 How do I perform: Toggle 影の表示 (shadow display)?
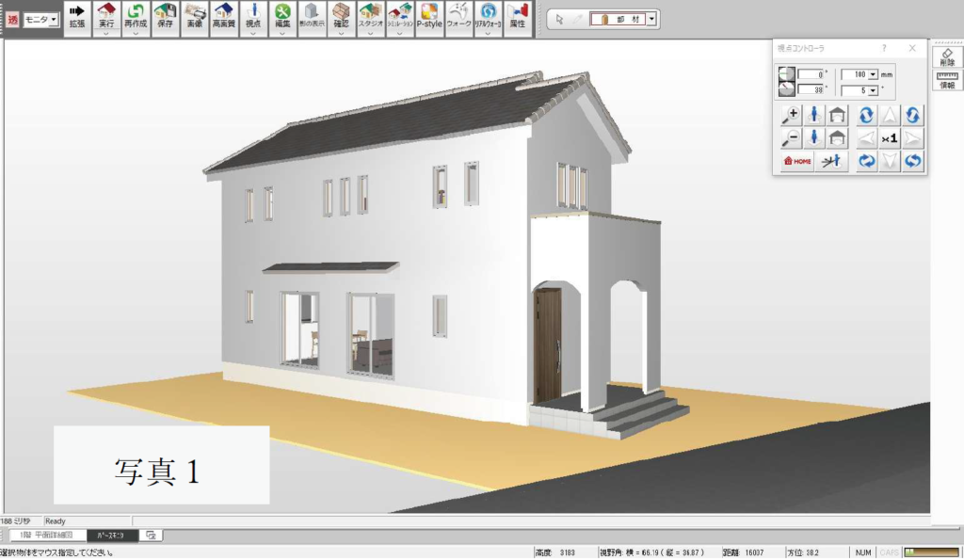click(x=311, y=16)
